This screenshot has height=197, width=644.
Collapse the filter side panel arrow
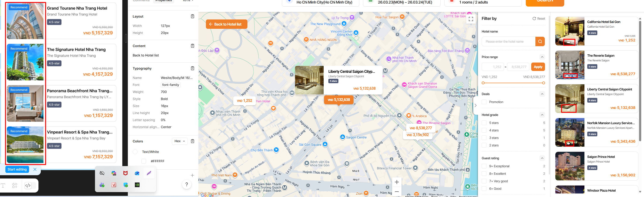(476, 105)
